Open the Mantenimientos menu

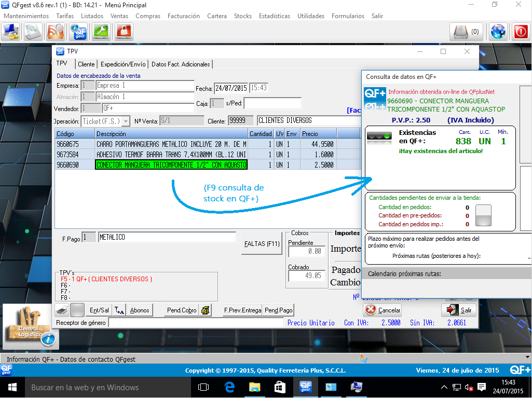point(26,16)
